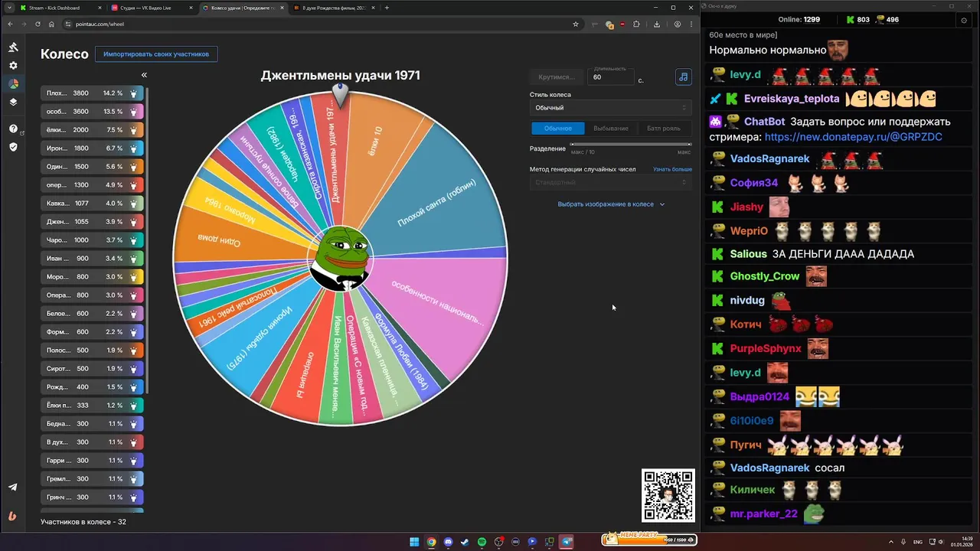This screenshot has height=551, width=980.
Task: Click the Крутимся... spin button
Action: pyautogui.click(x=557, y=77)
